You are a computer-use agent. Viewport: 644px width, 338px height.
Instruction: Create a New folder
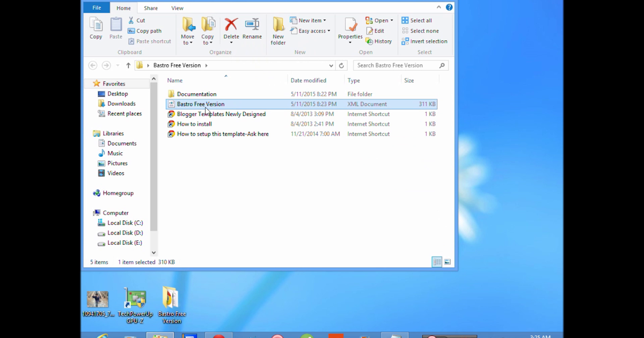point(278,31)
